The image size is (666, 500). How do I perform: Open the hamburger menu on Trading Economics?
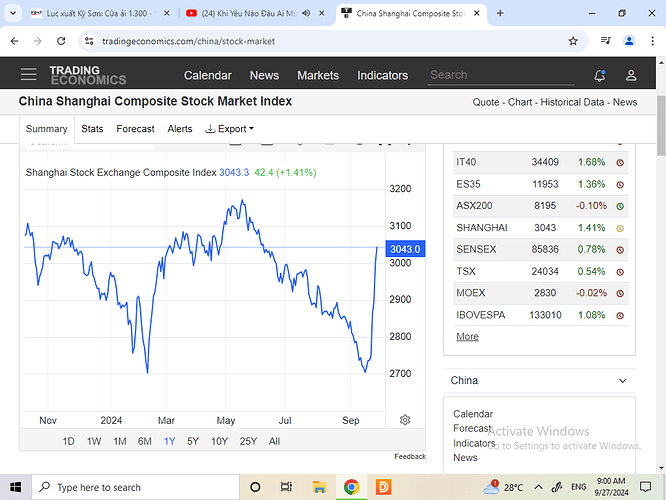(x=28, y=74)
